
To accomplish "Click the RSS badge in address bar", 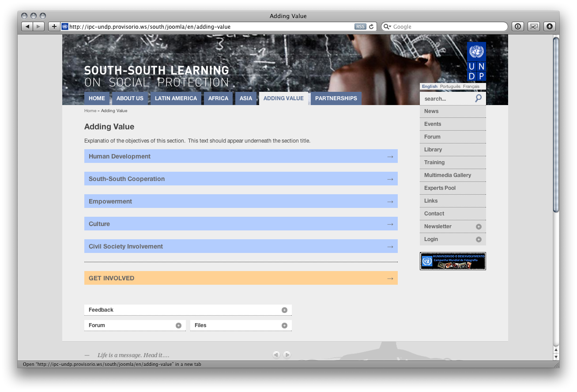I will click(360, 26).
